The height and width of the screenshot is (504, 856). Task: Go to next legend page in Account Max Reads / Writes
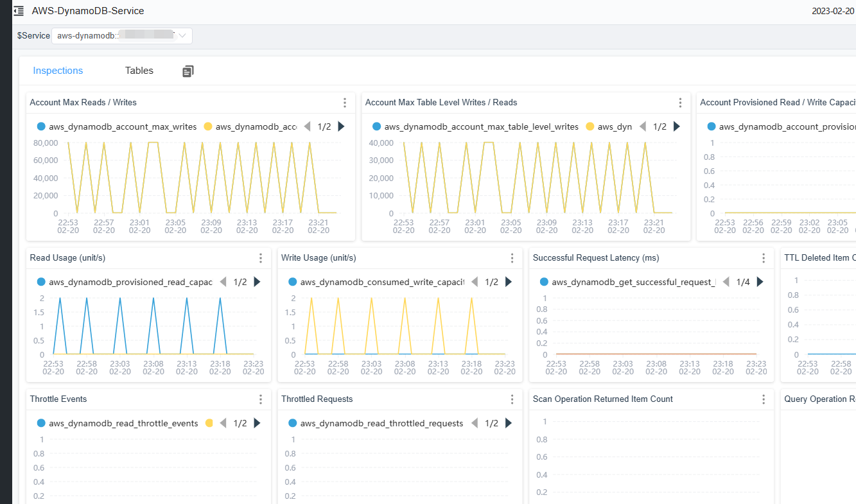click(341, 126)
